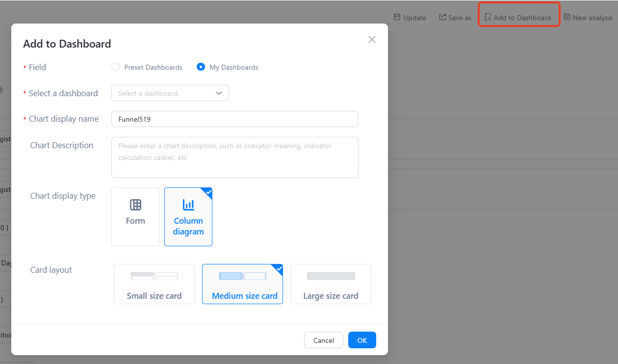
Task: Choose the Column diagram display type
Action: (x=188, y=217)
